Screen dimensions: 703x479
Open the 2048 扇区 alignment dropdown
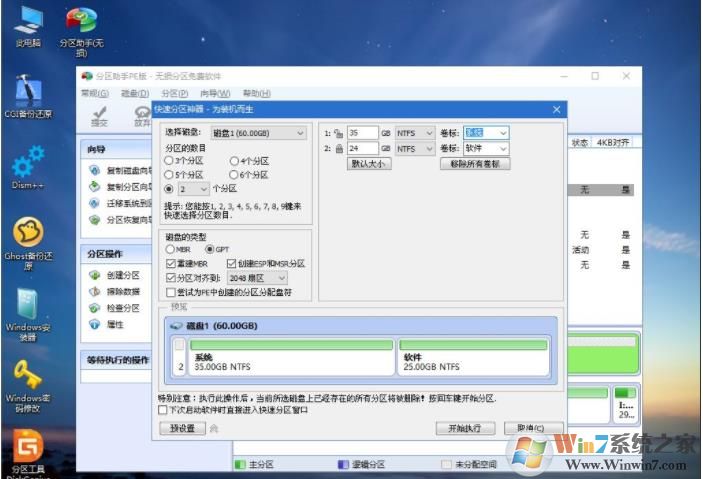pyautogui.click(x=257, y=278)
